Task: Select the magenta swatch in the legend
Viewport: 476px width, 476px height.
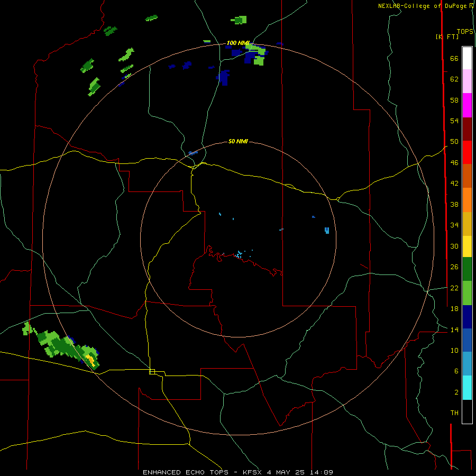Action: coord(467,105)
